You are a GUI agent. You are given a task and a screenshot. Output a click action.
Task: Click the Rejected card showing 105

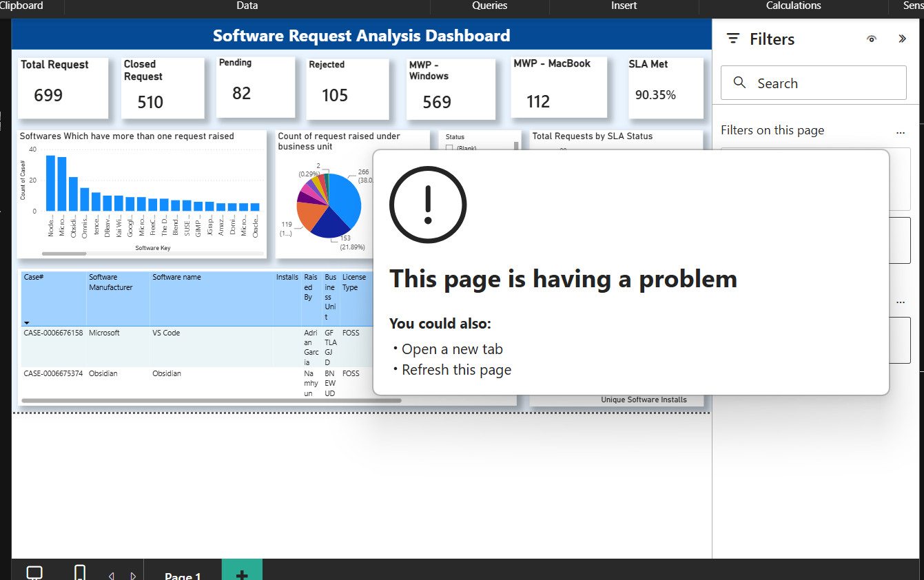(x=348, y=89)
